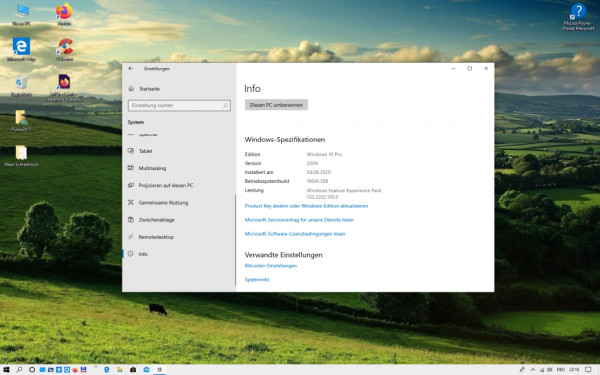Select the user folder desktop icon
The image size is (600, 375).
click(21, 121)
